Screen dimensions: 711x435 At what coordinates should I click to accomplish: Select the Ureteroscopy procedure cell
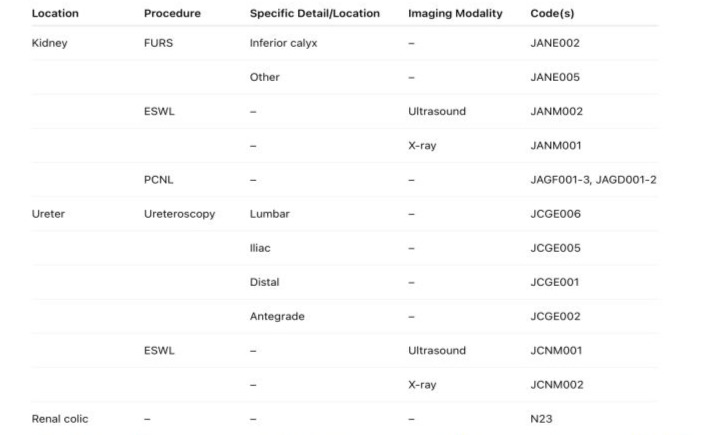tap(180, 214)
